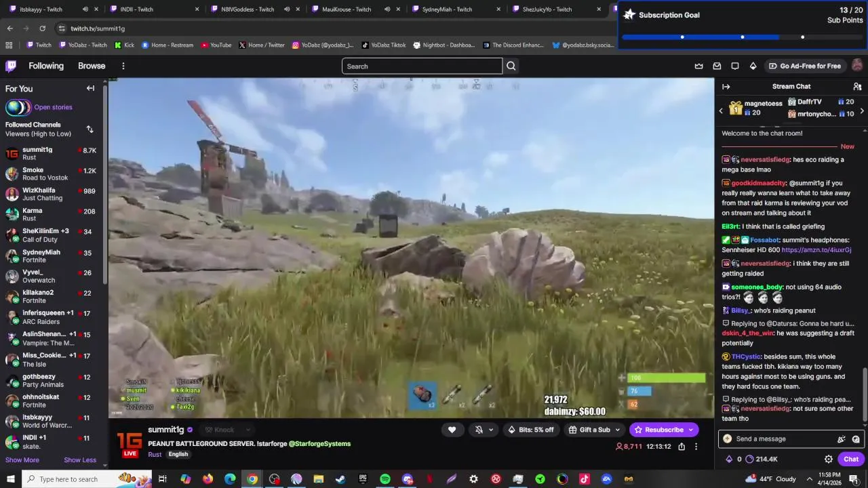The image size is (868, 488).
Task: Click the search magnifier button
Action: [x=511, y=66]
